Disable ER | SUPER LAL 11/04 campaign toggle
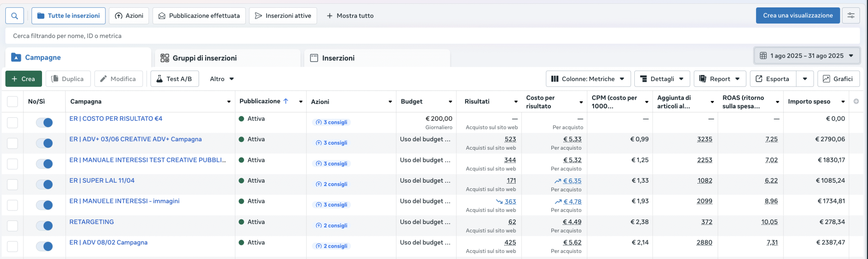The width and height of the screenshot is (868, 259). (44, 184)
